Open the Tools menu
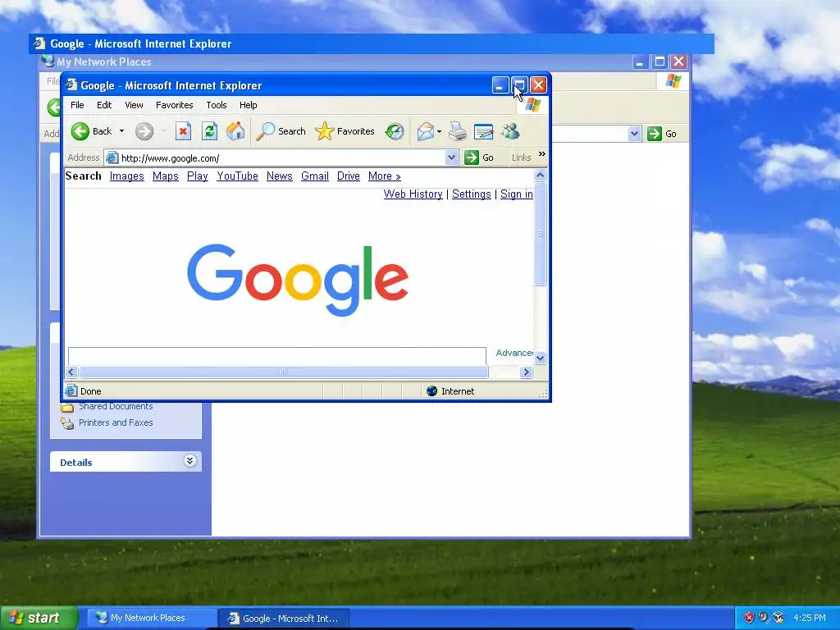Image resolution: width=840 pixels, height=630 pixels. 217,105
